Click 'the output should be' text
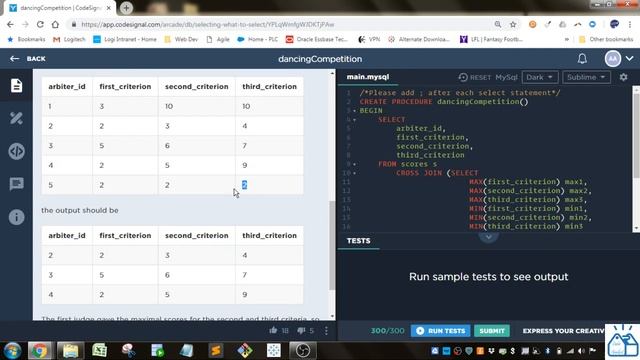 click(x=80, y=210)
